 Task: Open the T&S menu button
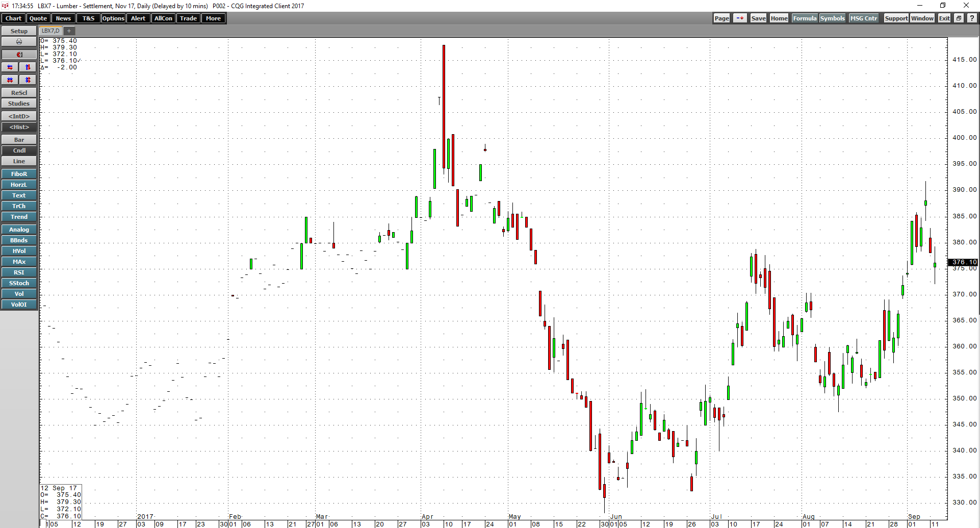point(88,18)
